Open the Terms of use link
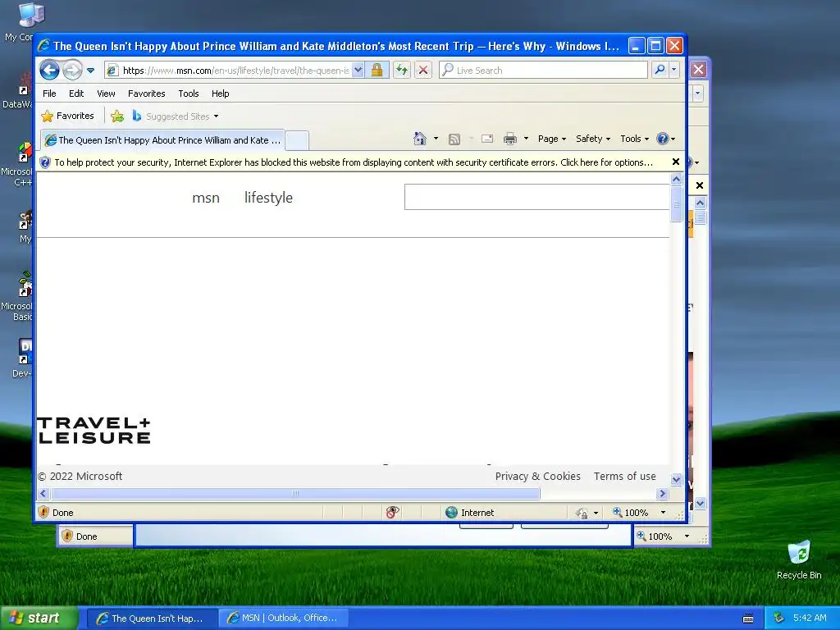 [624, 477]
